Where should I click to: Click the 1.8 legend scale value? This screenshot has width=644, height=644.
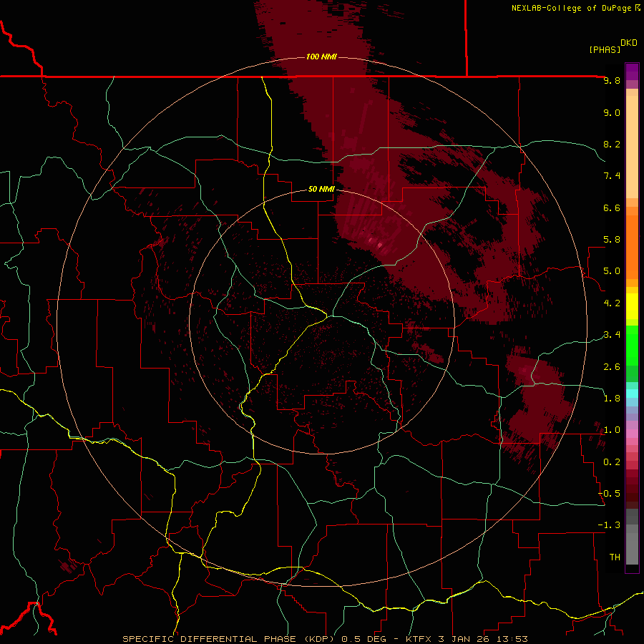tap(612, 399)
